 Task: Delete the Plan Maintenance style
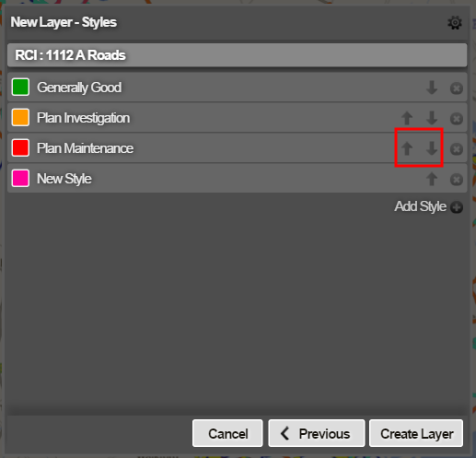click(x=457, y=149)
